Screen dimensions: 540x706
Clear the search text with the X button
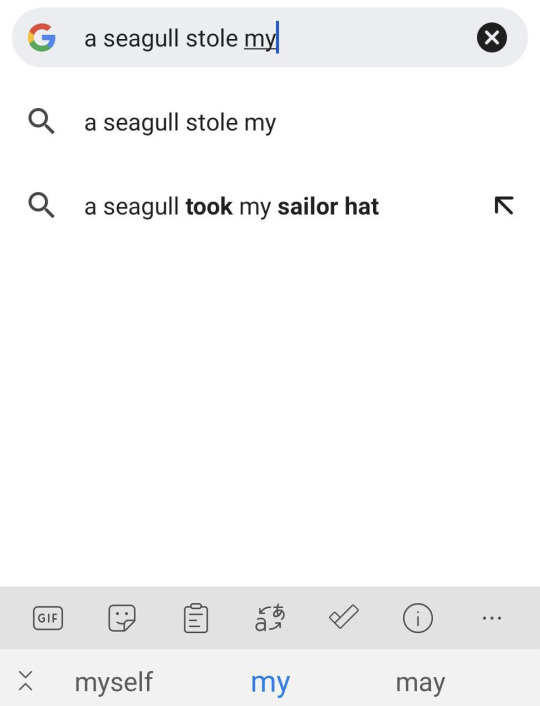pyautogui.click(x=491, y=37)
